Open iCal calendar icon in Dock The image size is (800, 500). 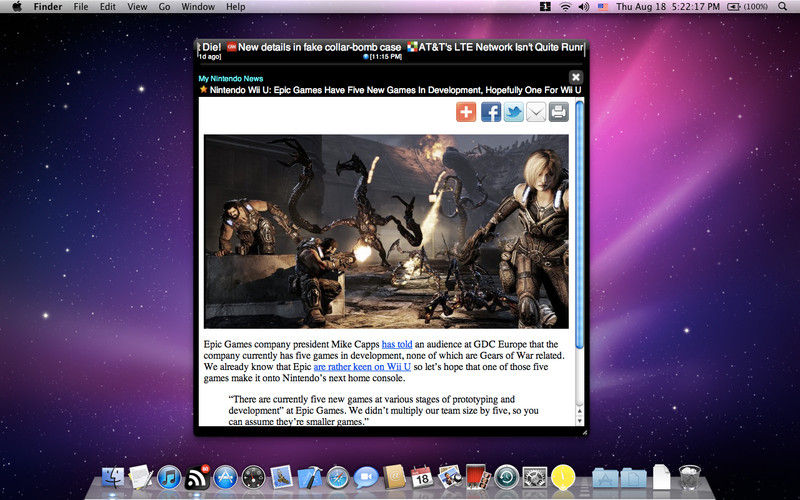(x=422, y=478)
